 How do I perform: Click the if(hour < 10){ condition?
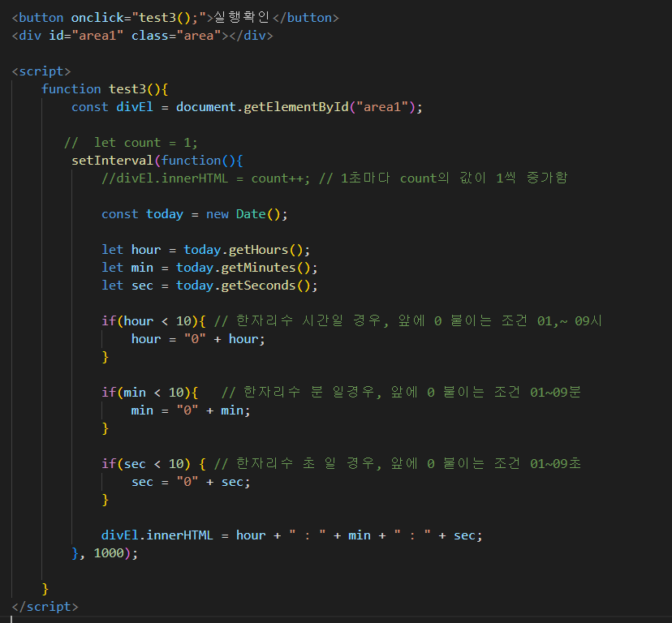coord(154,321)
